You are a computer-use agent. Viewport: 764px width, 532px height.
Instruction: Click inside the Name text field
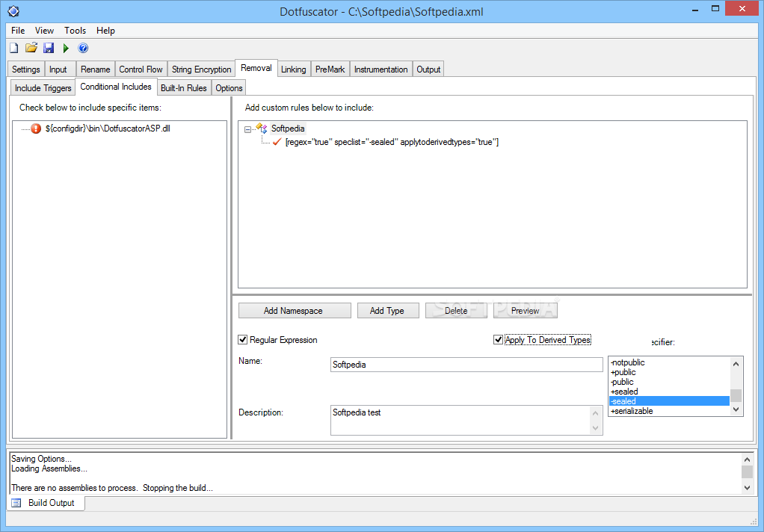[x=463, y=364]
